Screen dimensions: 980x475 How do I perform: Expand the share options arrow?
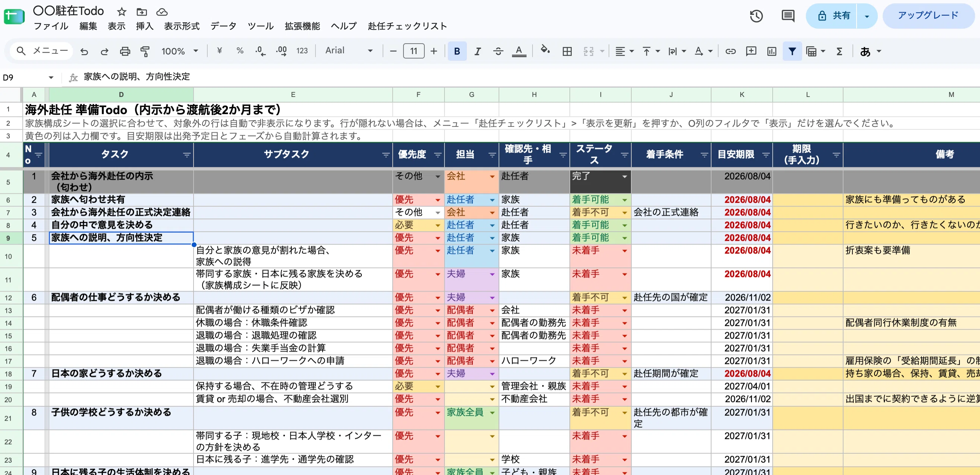coord(867,16)
